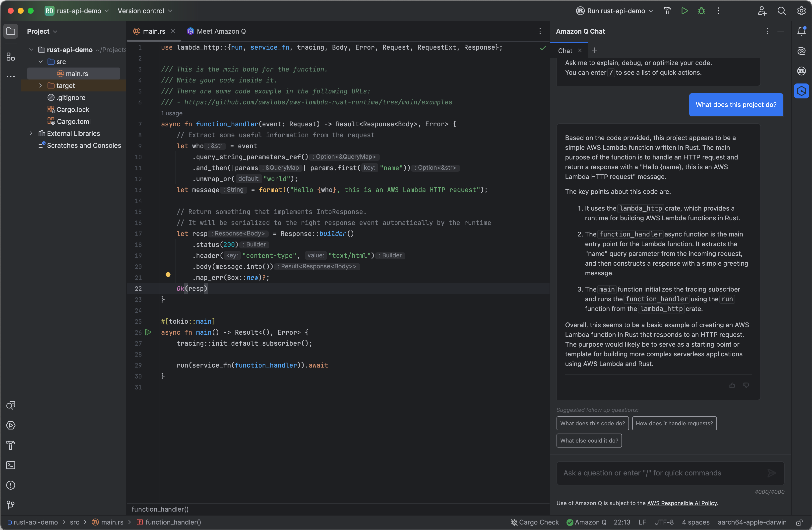
Task: Click the inspections green checkmark
Action: 543,48
